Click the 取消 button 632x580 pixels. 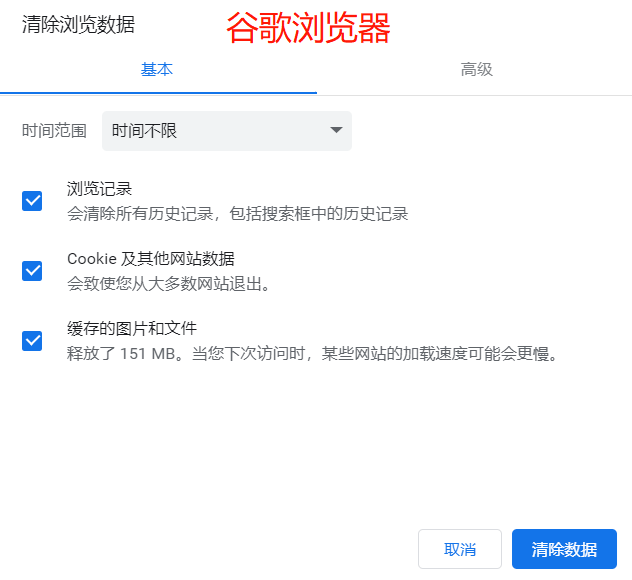459,549
